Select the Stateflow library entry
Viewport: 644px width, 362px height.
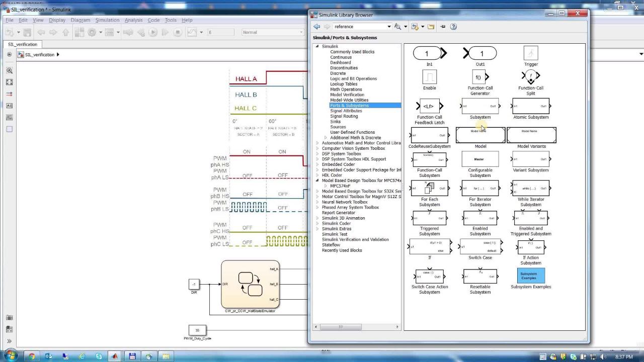pyautogui.click(x=331, y=245)
